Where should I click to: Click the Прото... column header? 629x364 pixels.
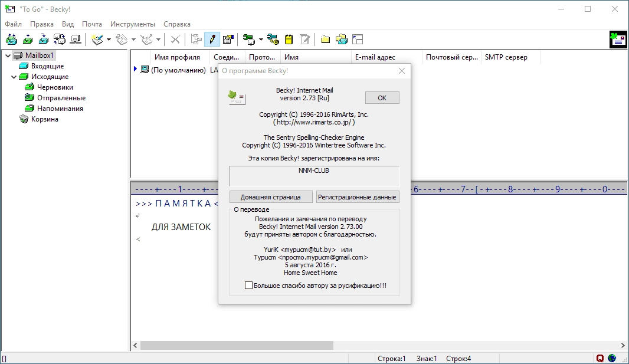(x=262, y=57)
